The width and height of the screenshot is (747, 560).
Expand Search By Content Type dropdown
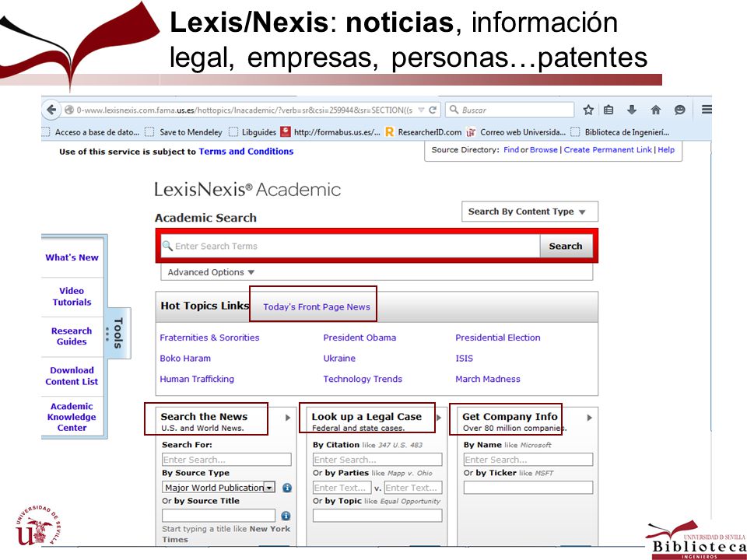click(530, 212)
